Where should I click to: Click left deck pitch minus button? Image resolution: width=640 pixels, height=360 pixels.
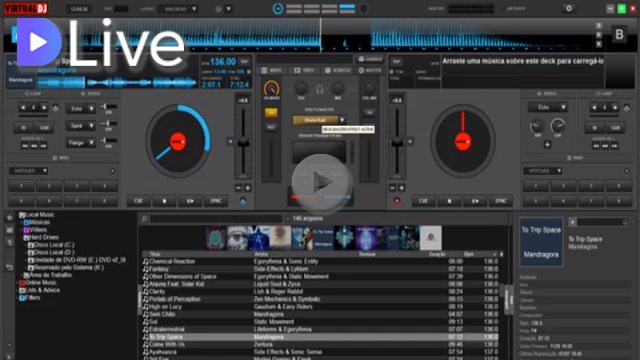tap(239, 188)
